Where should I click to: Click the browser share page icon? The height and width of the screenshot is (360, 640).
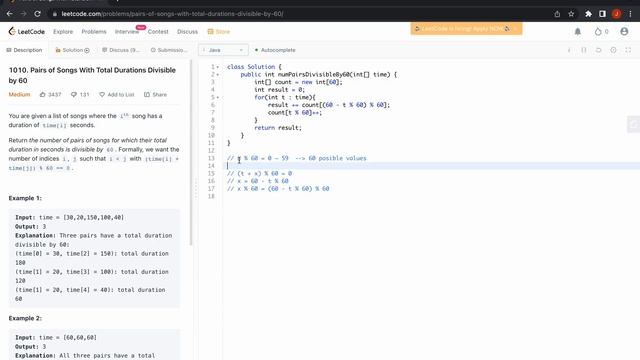557,14
